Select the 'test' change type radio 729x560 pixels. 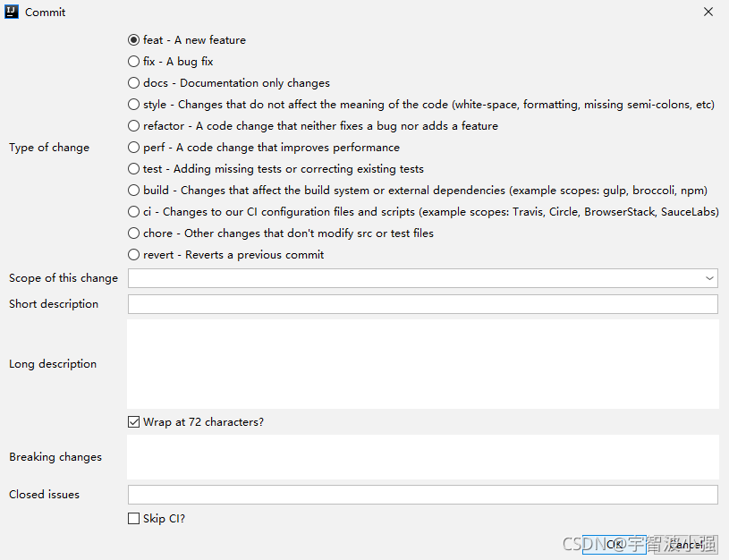click(x=134, y=169)
